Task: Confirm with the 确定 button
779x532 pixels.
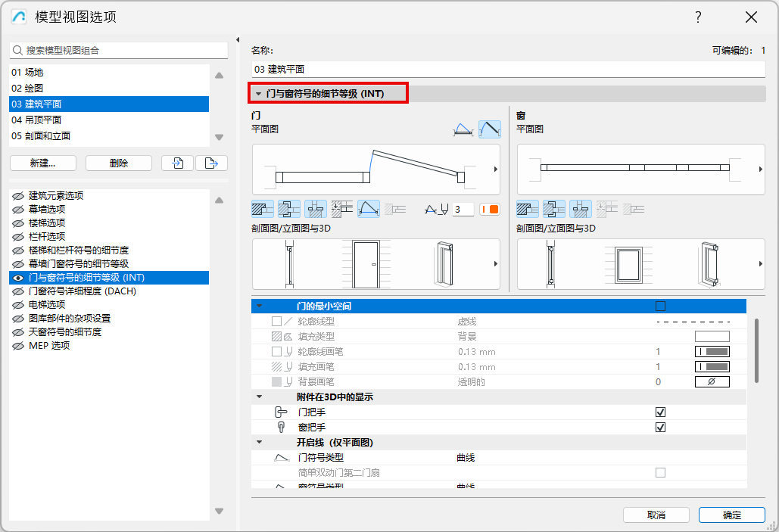Action: coord(731,515)
